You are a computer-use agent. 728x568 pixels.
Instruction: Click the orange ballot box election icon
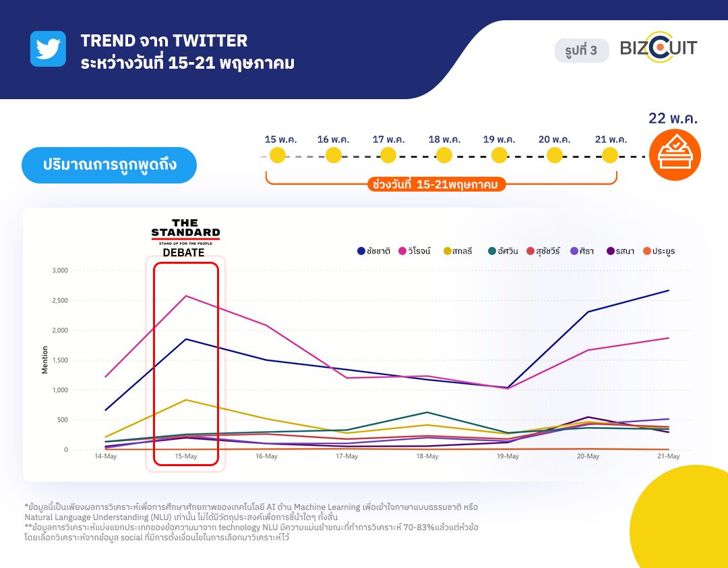675,154
